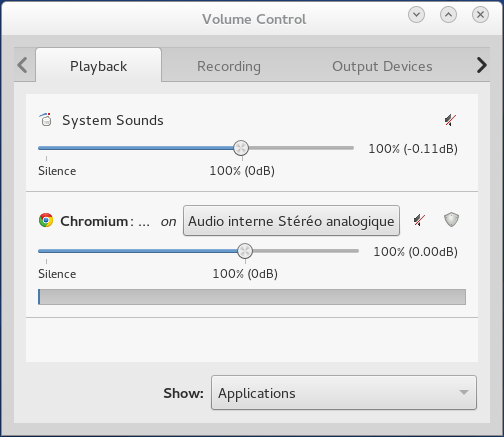The width and height of the screenshot is (504, 437).
Task: Click the System Sounds icon
Action: [46, 120]
